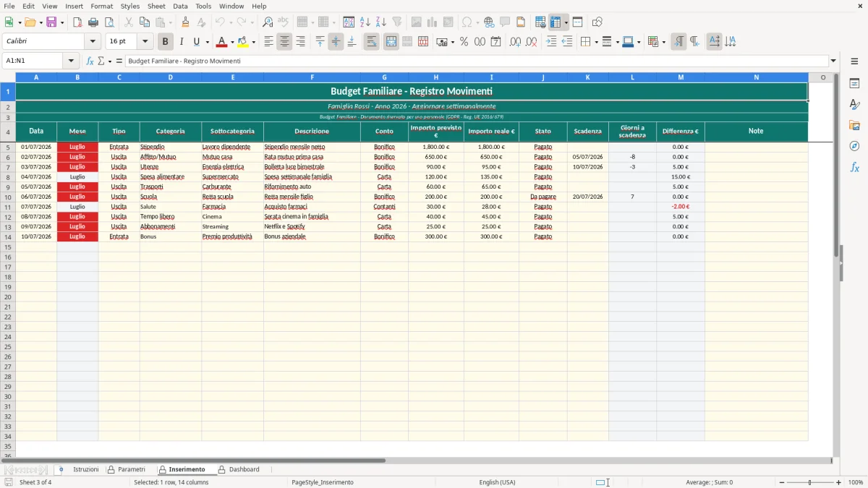Image resolution: width=868 pixels, height=488 pixels.
Task: Toggle Wrap Text
Action: [x=371, y=42]
